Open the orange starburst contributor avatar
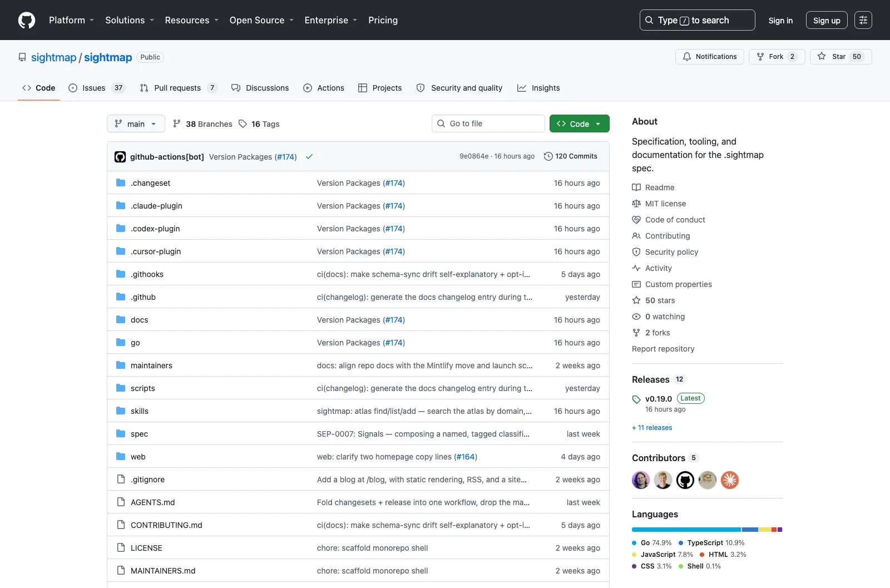Viewport: 890px width, 588px height. click(730, 480)
